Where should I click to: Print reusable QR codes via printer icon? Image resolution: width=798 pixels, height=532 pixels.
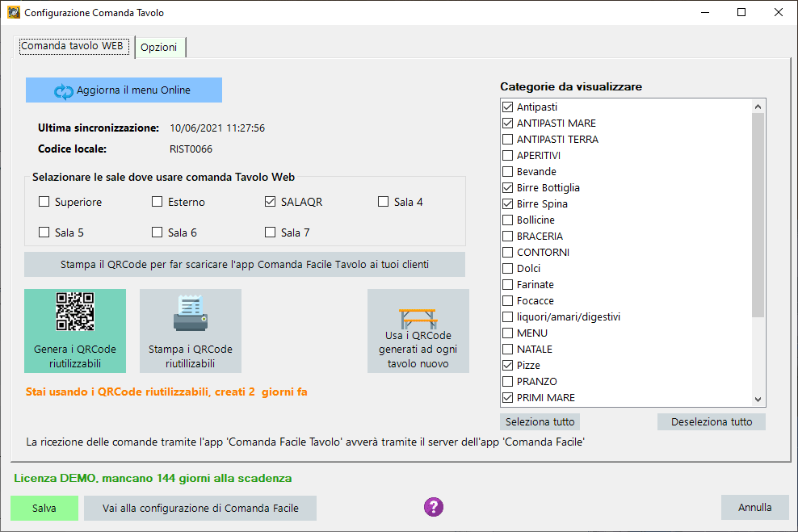click(x=191, y=331)
